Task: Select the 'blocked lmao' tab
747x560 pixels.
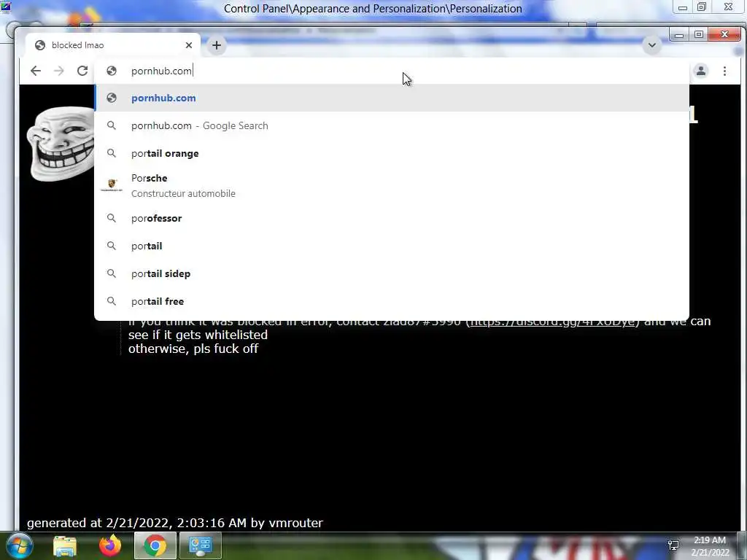Action: (x=112, y=45)
